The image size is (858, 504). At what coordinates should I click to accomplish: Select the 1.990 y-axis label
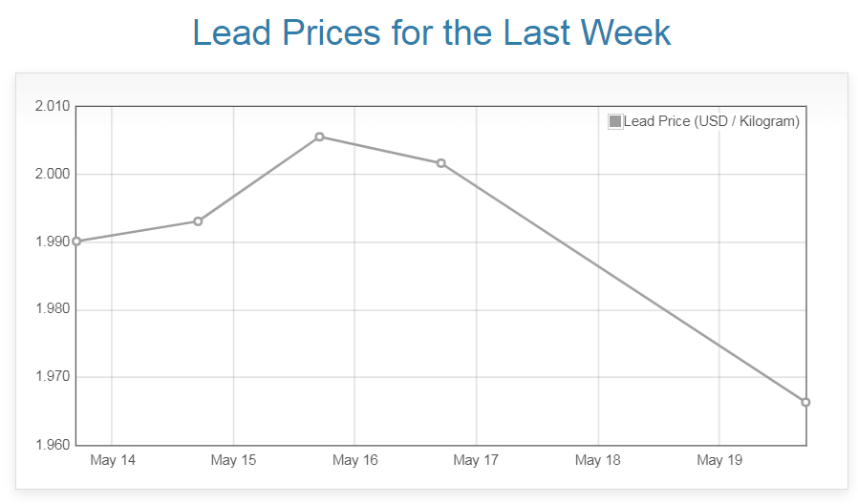tap(52, 241)
